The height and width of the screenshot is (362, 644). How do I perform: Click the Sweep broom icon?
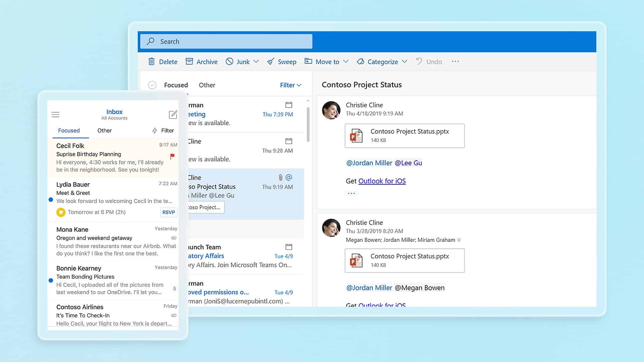click(x=271, y=62)
